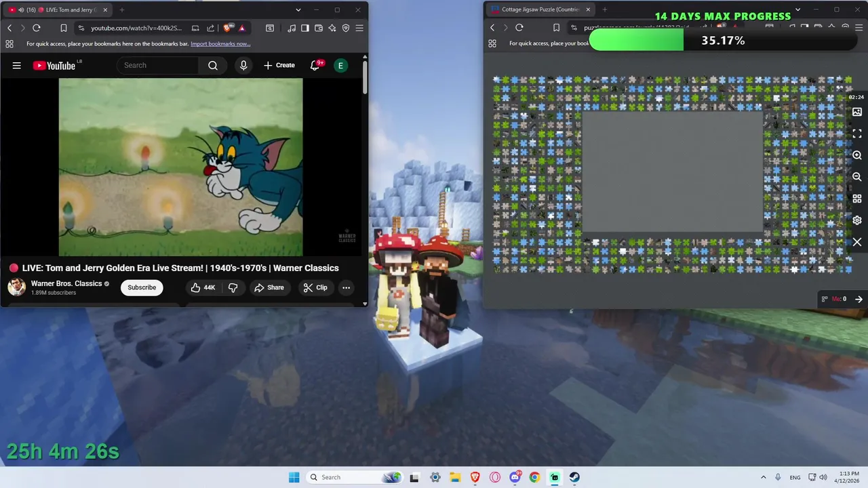Viewport: 868px width, 488px height.
Task: Arrange puzzle pieces with grid icon
Action: point(857,199)
